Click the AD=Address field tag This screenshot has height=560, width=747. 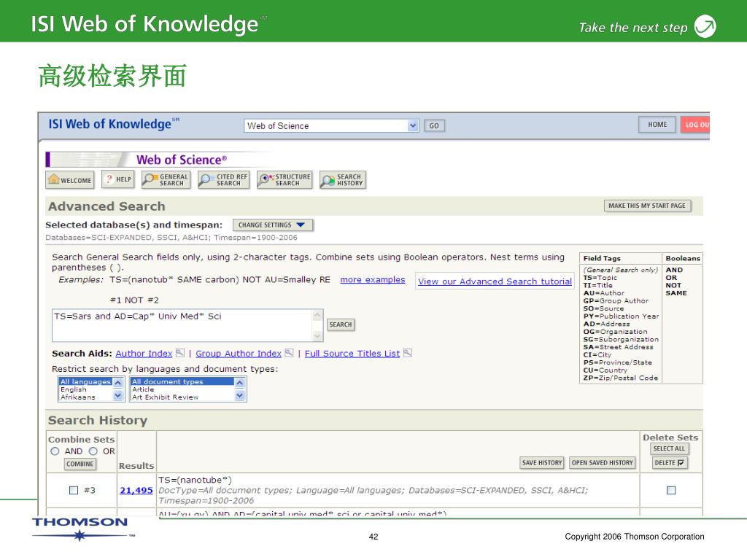click(x=606, y=324)
